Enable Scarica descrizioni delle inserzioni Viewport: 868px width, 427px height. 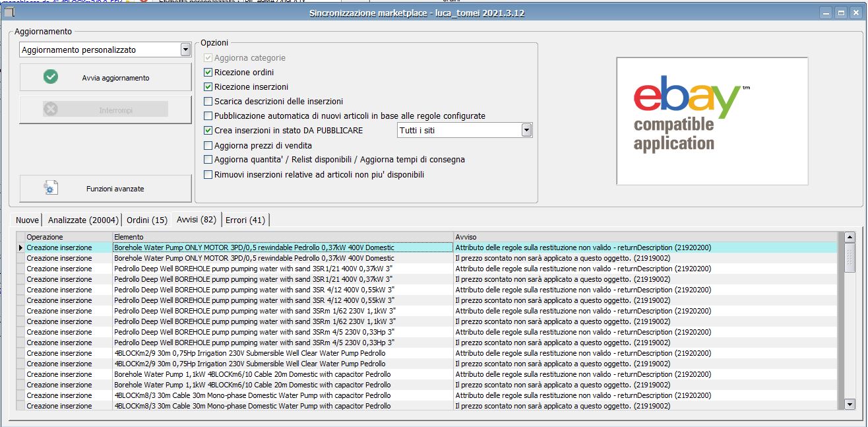[208, 102]
